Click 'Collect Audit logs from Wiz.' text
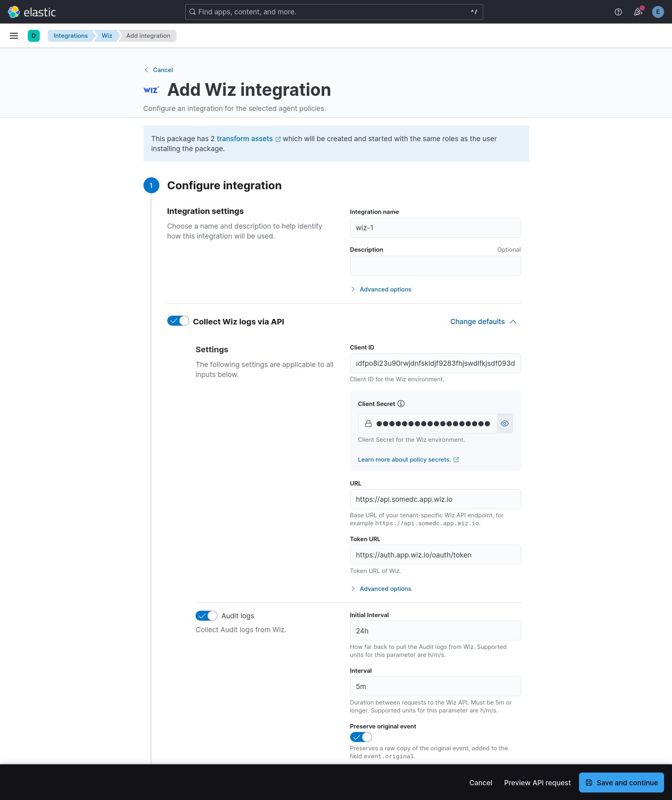The height and width of the screenshot is (800, 672). [241, 630]
